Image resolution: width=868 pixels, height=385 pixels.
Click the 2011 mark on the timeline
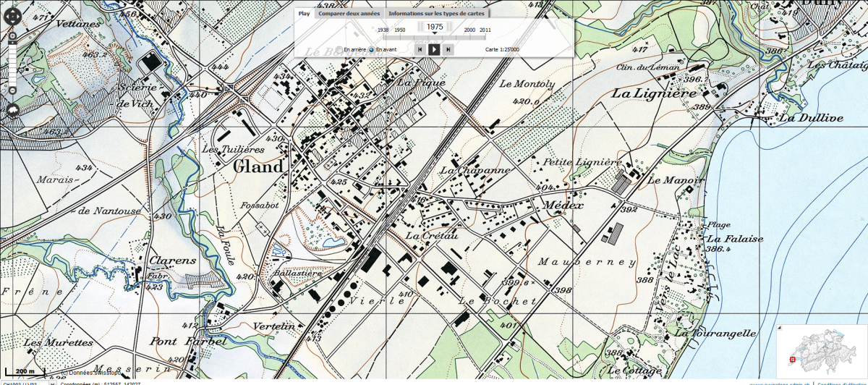pyautogui.click(x=485, y=30)
